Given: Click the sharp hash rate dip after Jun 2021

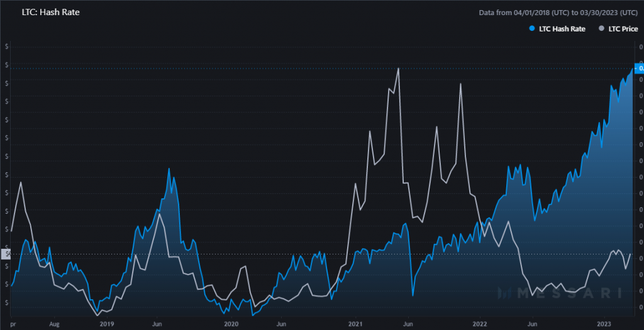Looking at the screenshot, I should [x=413, y=295].
